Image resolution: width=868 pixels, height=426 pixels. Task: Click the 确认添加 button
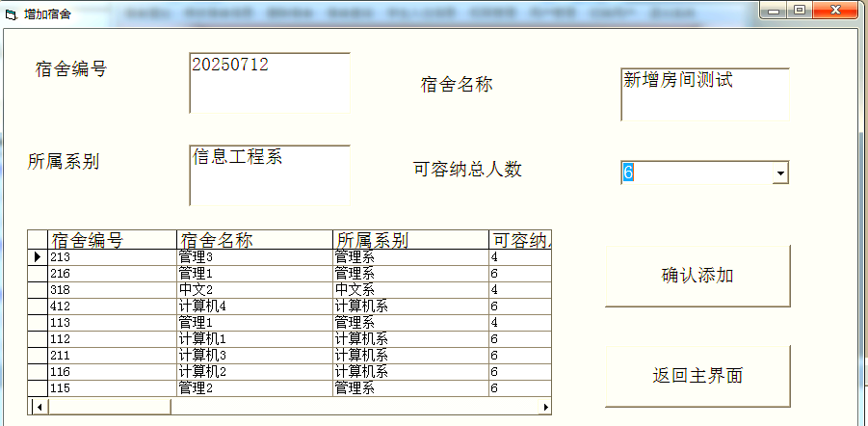697,276
